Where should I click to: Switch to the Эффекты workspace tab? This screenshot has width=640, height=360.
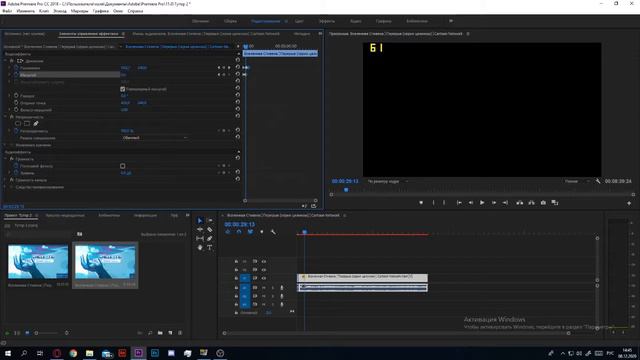click(x=327, y=21)
